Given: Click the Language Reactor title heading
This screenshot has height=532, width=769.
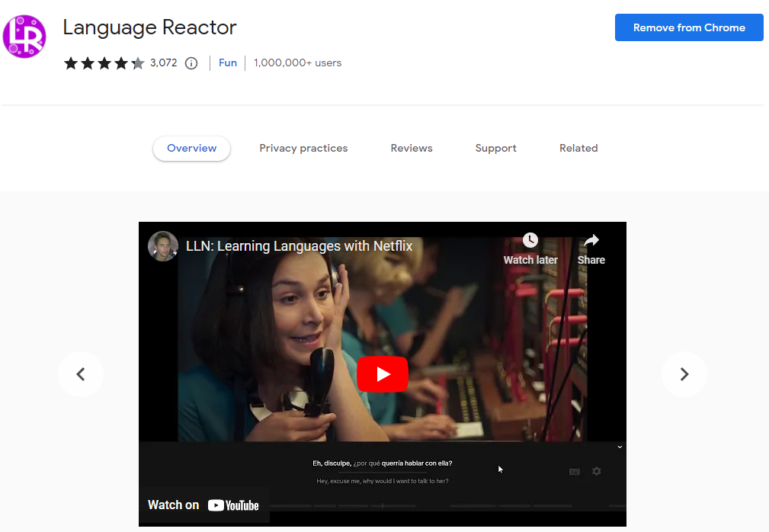Looking at the screenshot, I should click(149, 27).
